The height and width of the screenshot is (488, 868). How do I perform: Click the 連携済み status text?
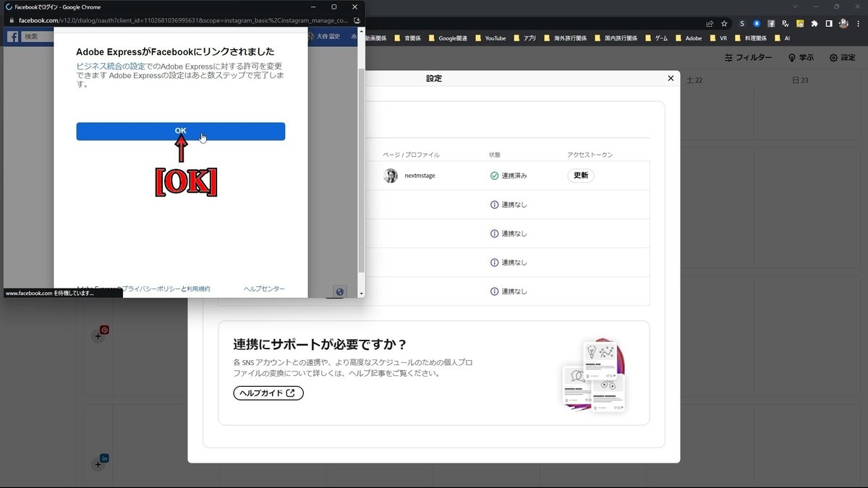[514, 176]
